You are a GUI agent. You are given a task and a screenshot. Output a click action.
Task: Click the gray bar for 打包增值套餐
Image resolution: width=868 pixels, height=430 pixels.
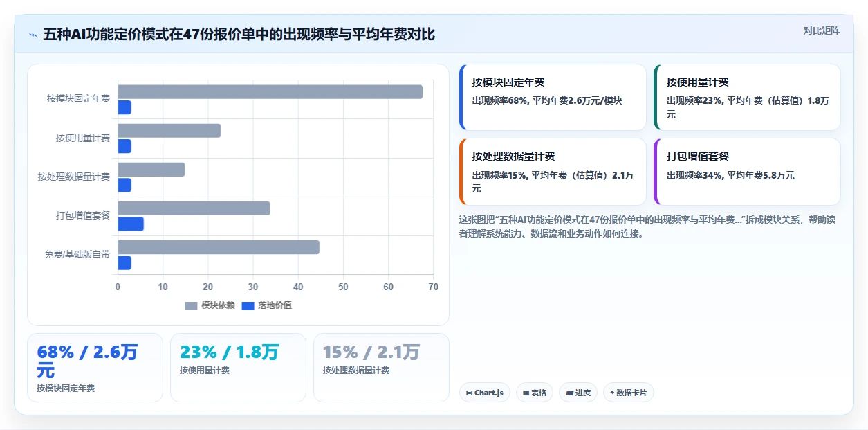coord(194,208)
